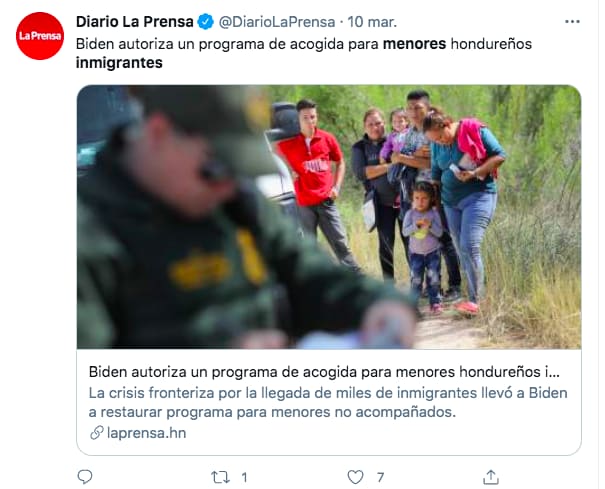Image resolution: width=605 pixels, height=489 pixels.
Task: Open the border patrol article image
Action: click(x=329, y=217)
